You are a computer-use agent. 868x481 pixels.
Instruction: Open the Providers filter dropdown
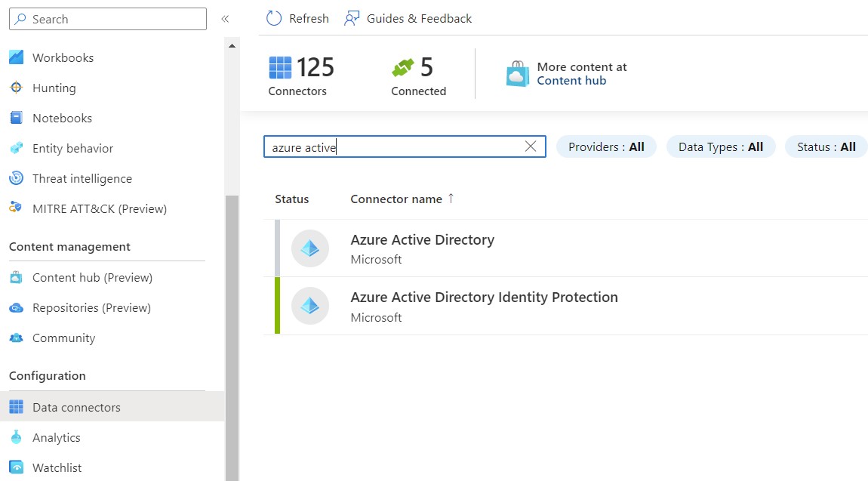click(606, 146)
